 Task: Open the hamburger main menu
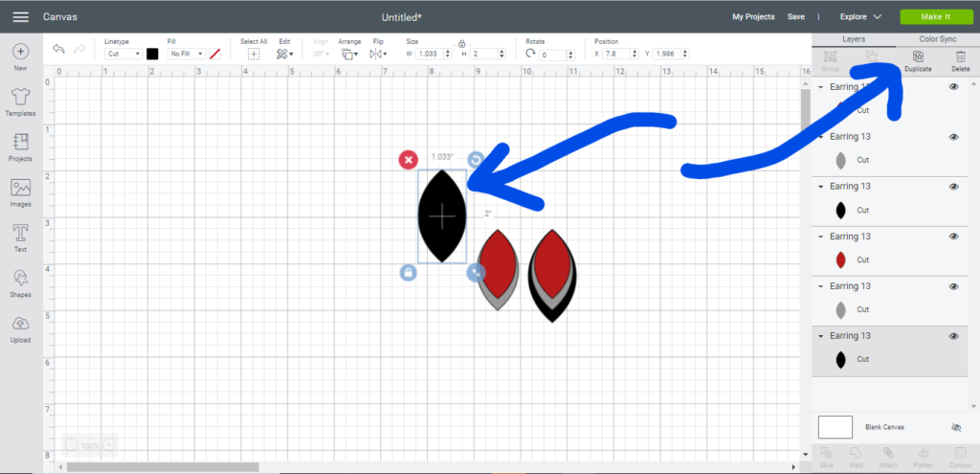point(21,17)
